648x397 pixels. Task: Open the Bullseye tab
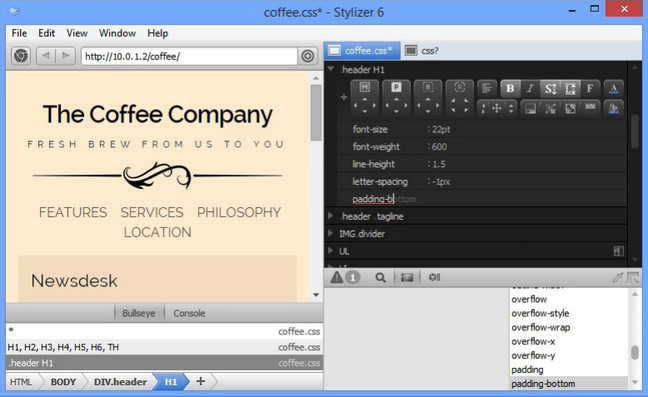(x=139, y=313)
